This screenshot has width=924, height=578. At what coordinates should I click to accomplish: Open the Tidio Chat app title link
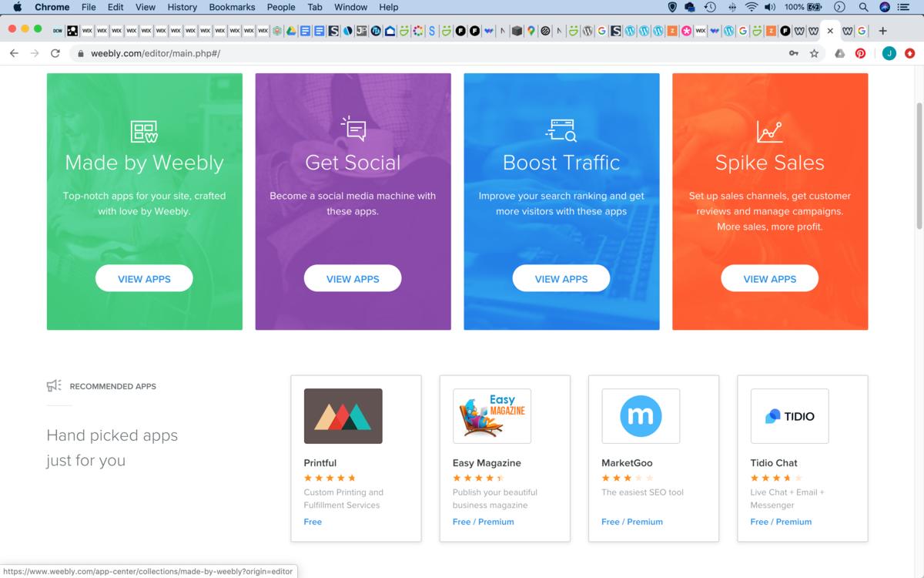(x=774, y=462)
